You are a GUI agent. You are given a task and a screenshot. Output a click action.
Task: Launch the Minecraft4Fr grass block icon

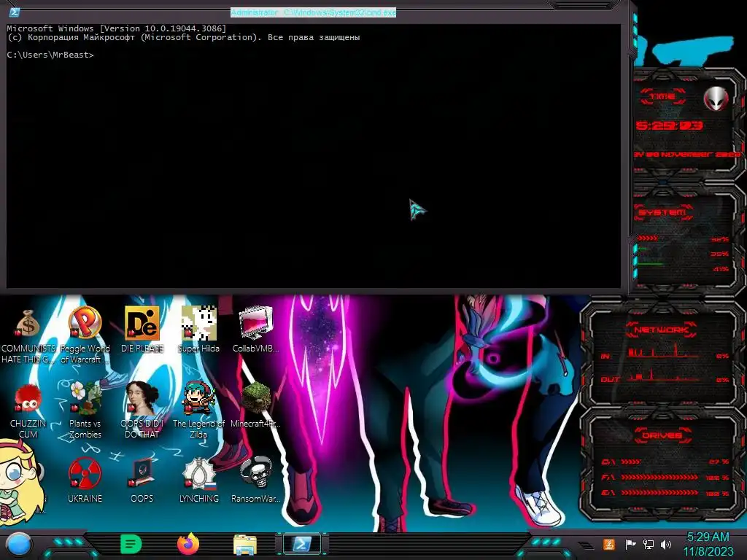coord(256,405)
